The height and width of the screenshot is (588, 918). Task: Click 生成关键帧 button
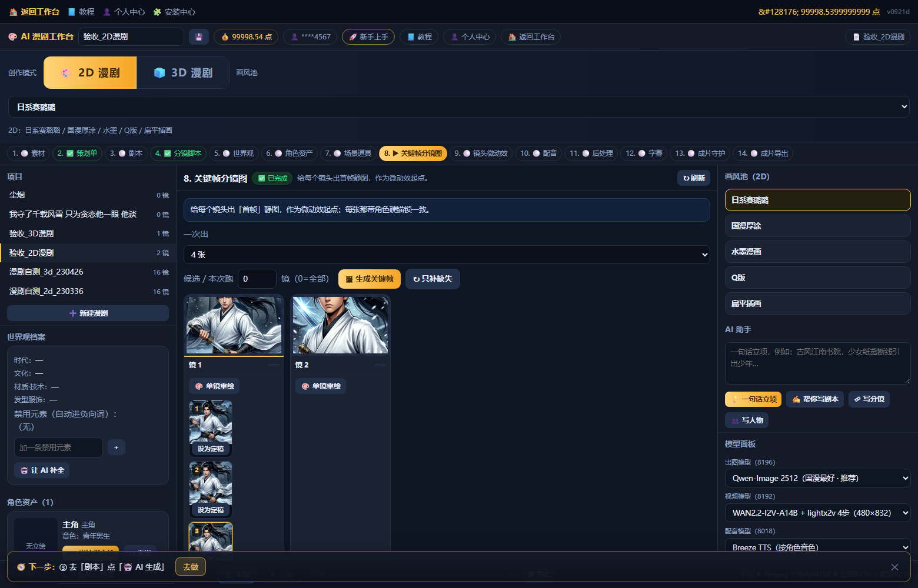[x=370, y=279]
